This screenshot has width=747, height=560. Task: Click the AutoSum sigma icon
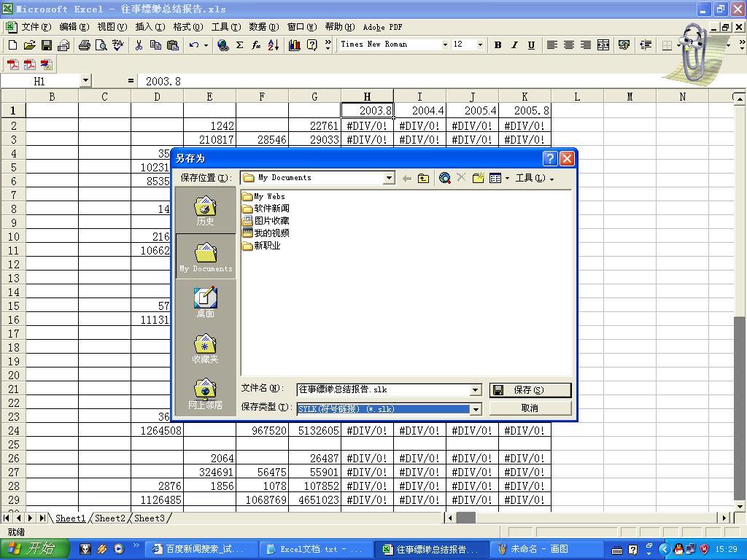point(239,44)
